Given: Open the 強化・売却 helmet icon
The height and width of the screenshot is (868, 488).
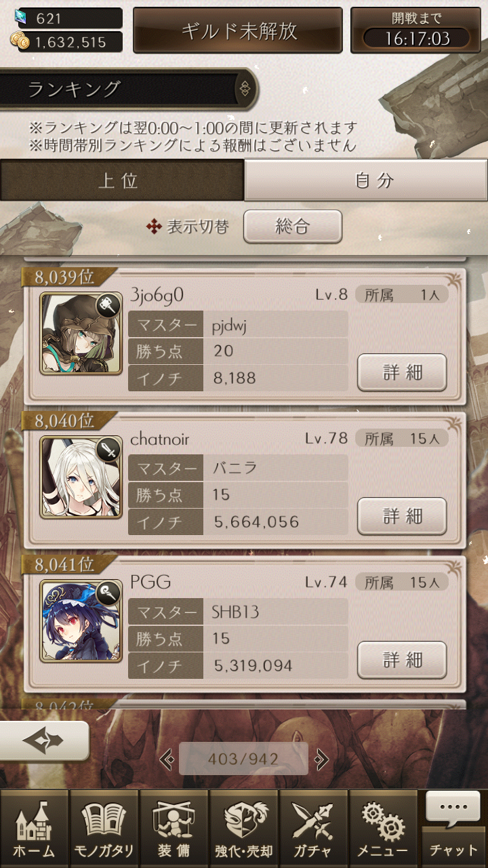Looking at the screenshot, I should pos(243,828).
